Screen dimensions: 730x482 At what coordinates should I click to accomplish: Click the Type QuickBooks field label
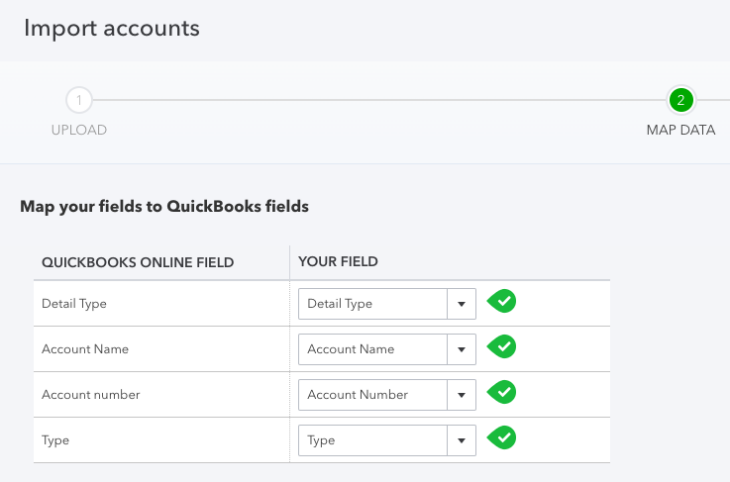coord(55,441)
